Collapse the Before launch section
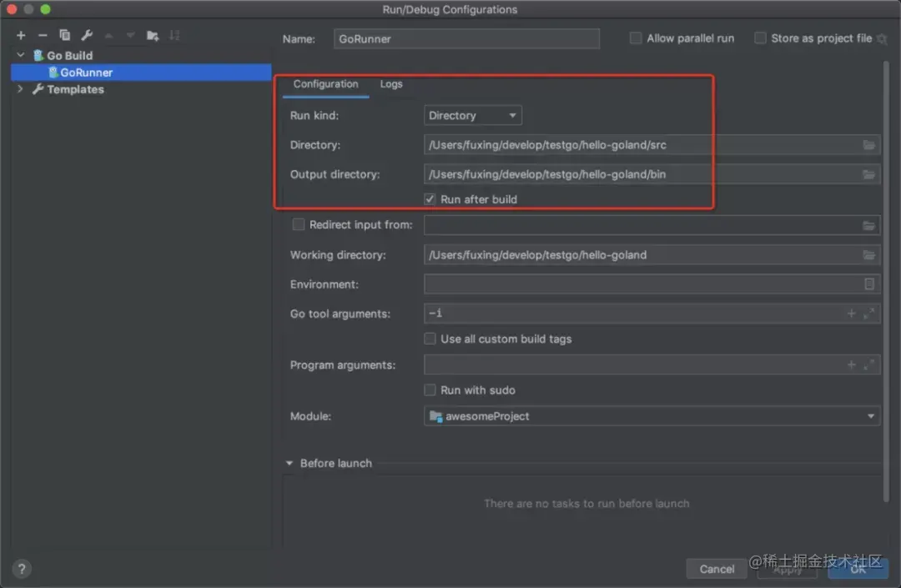Screen dimensions: 901x588 pyautogui.click(x=289, y=463)
